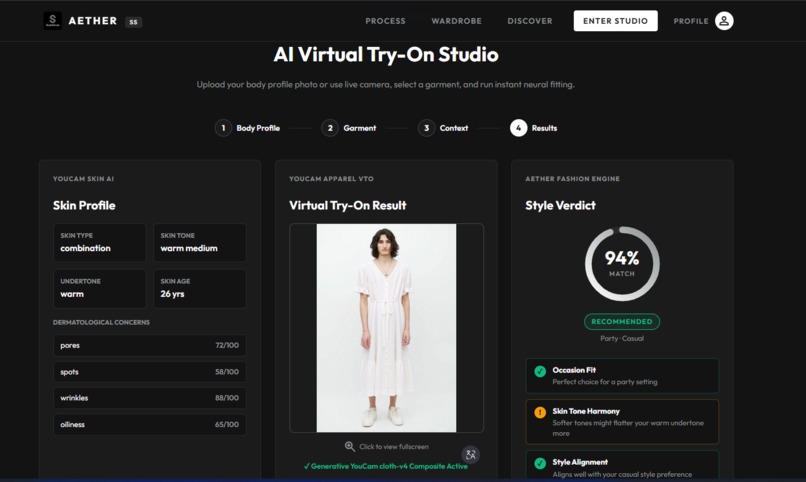Click the SS badge next to Aether
Image resolution: width=806 pixels, height=482 pixels.
(134, 22)
